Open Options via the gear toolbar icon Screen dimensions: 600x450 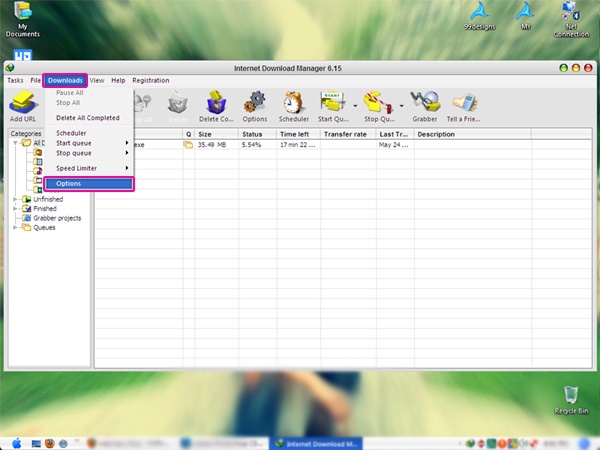point(254,102)
